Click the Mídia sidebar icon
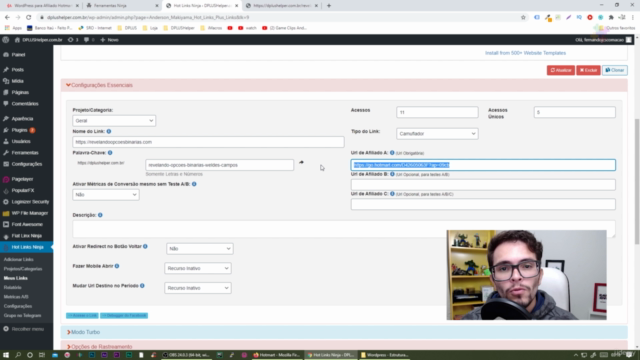640x360 pixels. pos(6,81)
